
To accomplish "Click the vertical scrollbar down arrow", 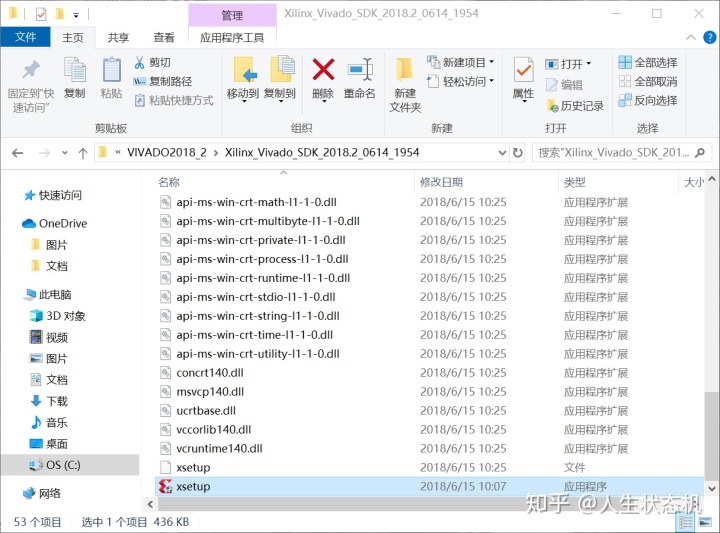I will tap(712, 488).
